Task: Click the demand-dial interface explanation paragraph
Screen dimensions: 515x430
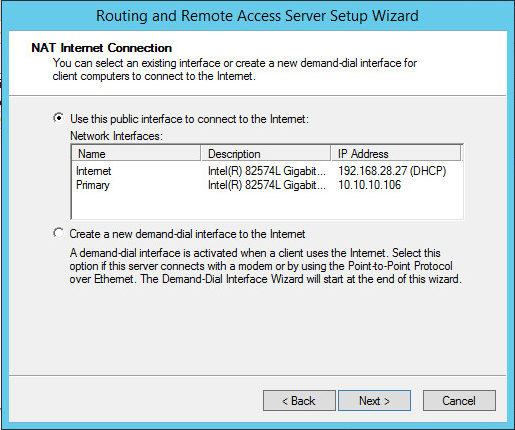Action: click(266, 266)
